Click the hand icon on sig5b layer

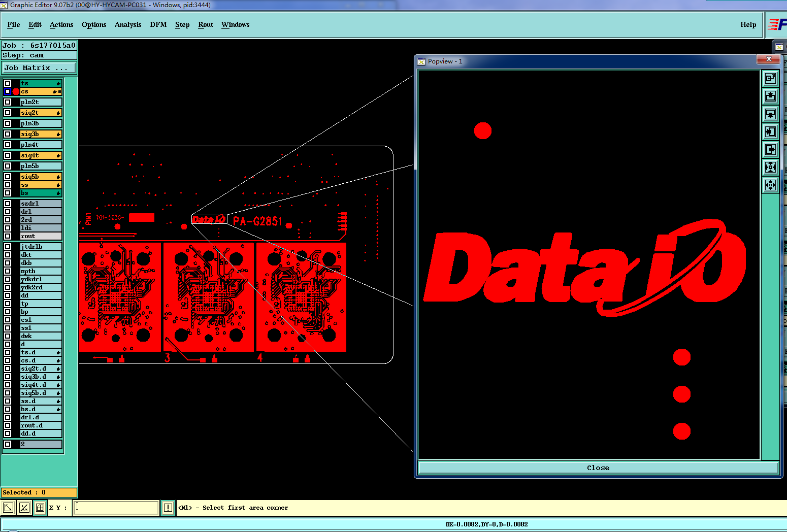tap(58, 177)
